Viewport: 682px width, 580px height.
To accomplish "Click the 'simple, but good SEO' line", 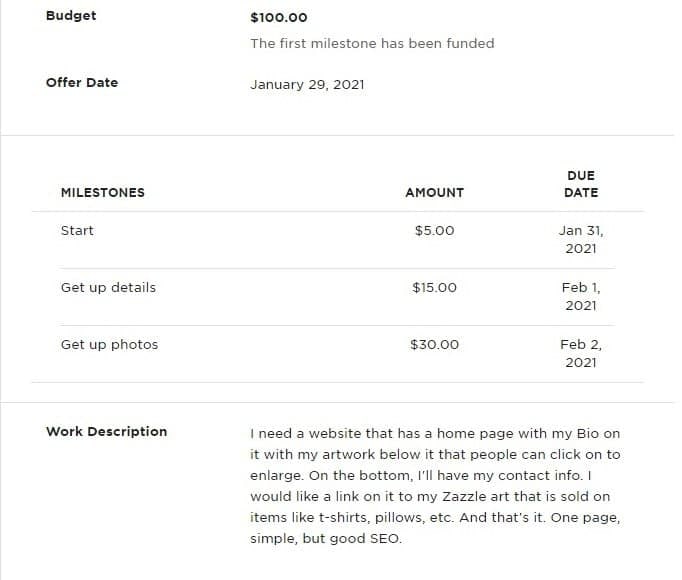I will tap(326, 539).
